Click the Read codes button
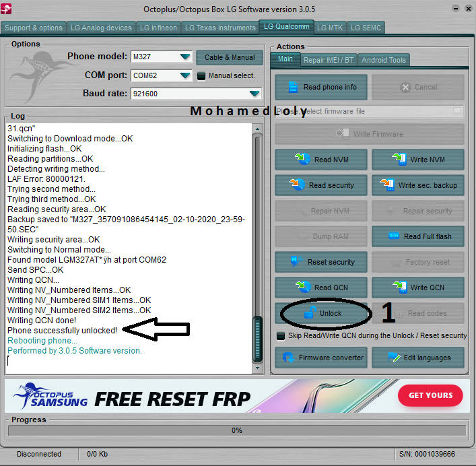 417,313
